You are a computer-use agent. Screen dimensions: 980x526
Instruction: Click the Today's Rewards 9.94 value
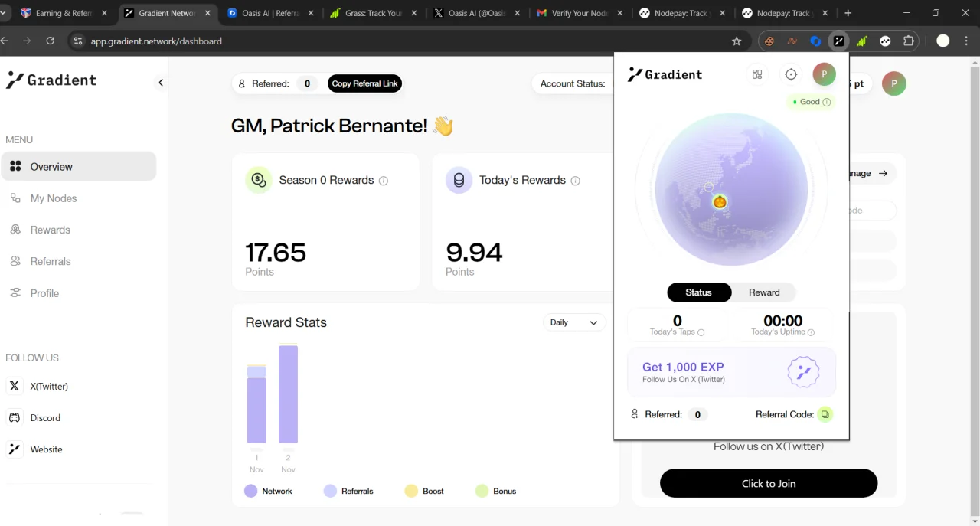click(x=474, y=252)
